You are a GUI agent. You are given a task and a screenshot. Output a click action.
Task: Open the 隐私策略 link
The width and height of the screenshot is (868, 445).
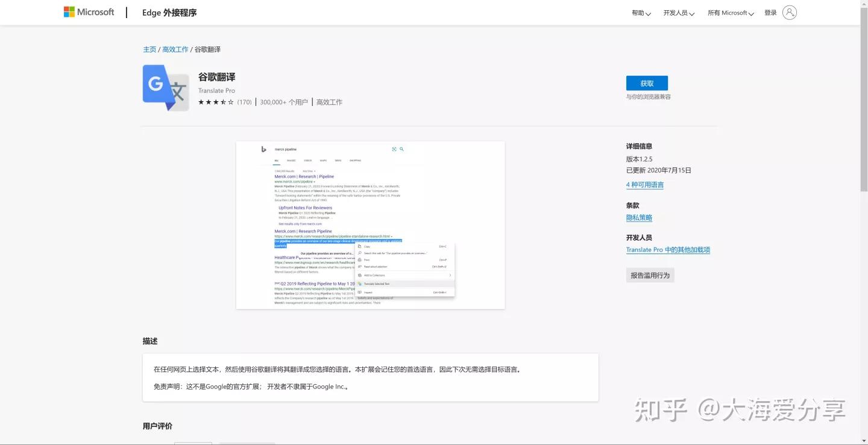tap(638, 217)
